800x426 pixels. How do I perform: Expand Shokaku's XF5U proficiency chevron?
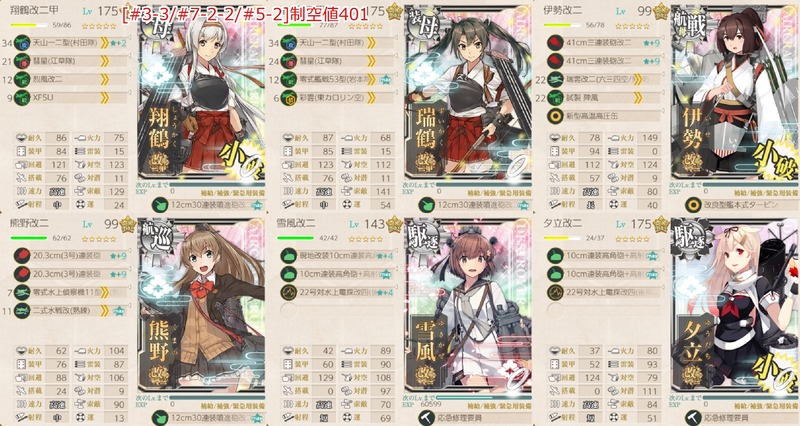coord(105,97)
